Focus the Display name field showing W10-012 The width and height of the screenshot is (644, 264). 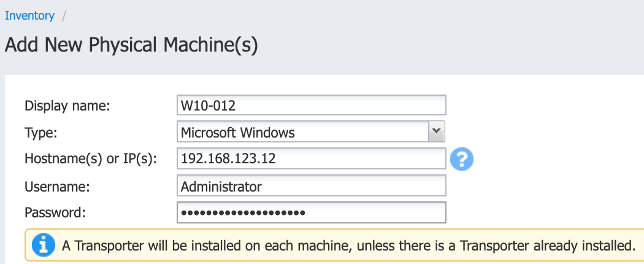312,105
